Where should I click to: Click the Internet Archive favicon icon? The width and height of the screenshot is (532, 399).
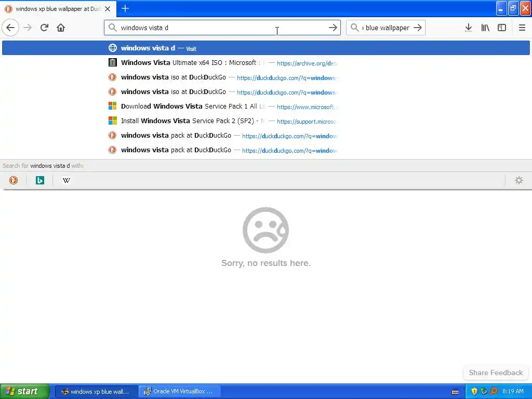click(x=112, y=62)
